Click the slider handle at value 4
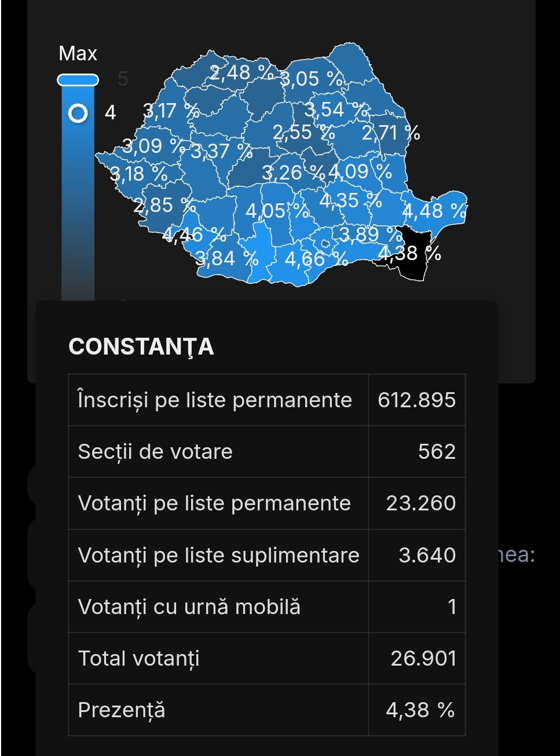 click(x=78, y=112)
